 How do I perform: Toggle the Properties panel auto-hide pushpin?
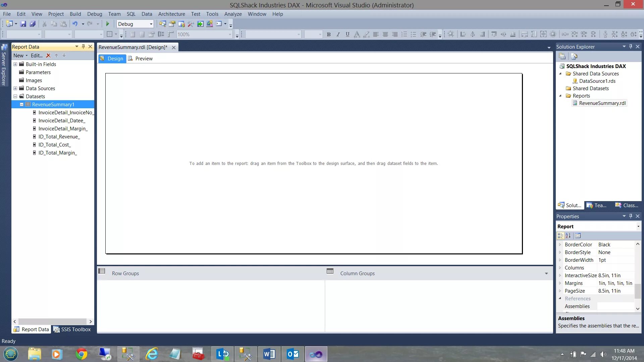coord(631,216)
